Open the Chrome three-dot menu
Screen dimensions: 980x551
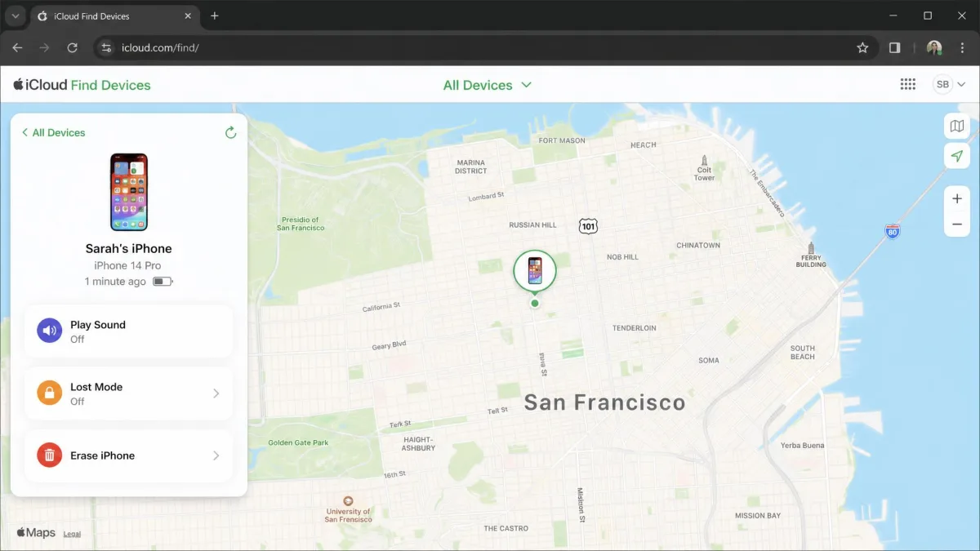pos(963,47)
